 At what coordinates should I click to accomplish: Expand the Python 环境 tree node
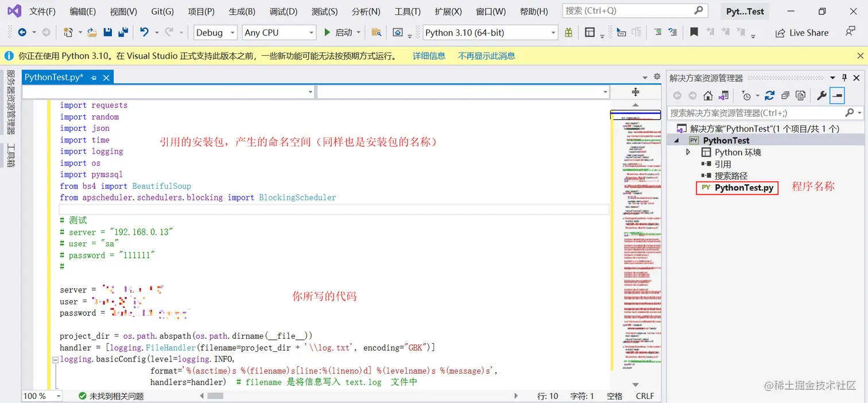pyautogui.click(x=688, y=152)
